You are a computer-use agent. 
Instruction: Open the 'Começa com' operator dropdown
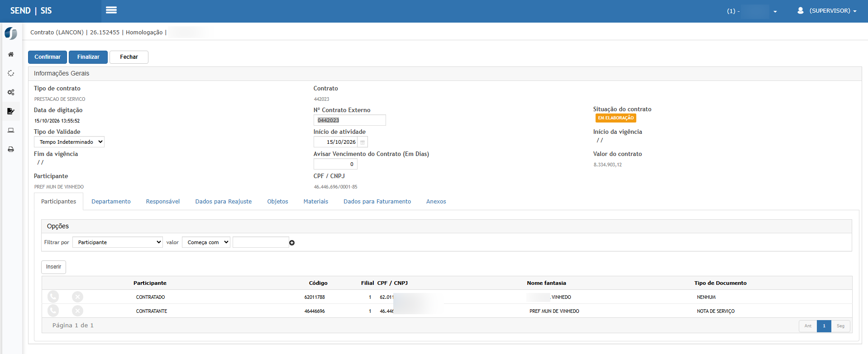(206, 242)
